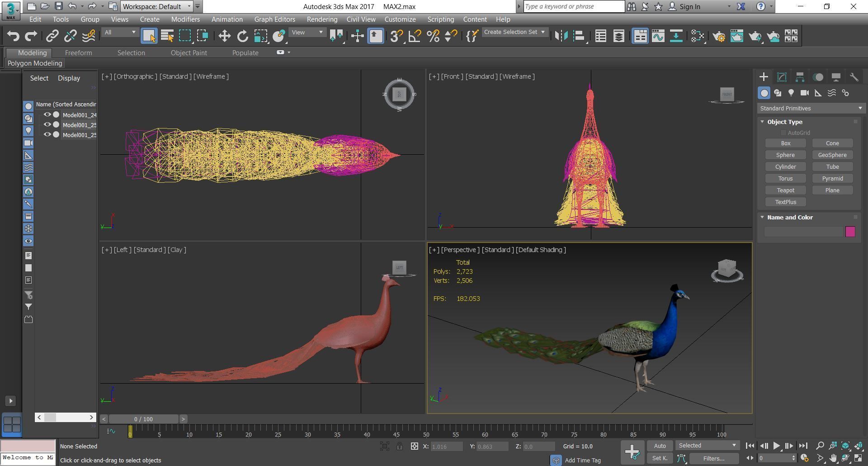This screenshot has width=868, height=466.
Task: Open key Filters dialog
Action: [714, 458]
